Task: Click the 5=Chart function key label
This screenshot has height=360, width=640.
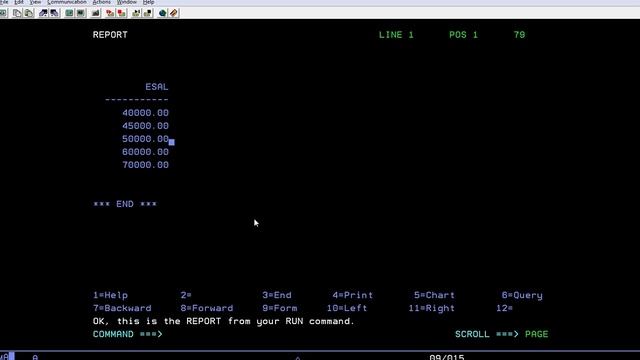Action: 434,295
